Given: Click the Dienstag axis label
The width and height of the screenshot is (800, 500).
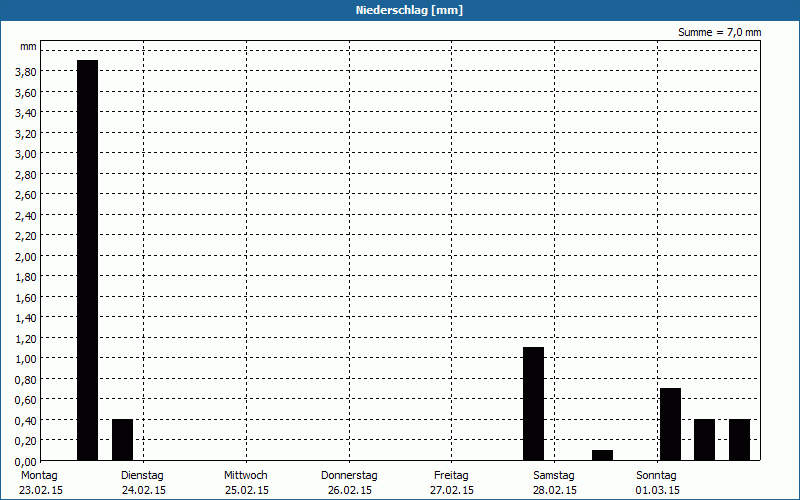Looking at the screenshot, I should click(142, 476).
